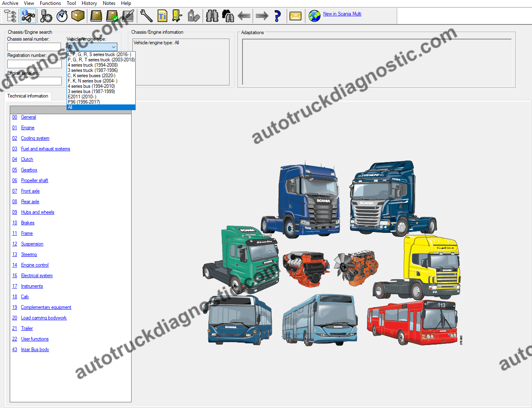Click the Chassis serial number input field
Screen dimensions: 532x408
[34, 47]
